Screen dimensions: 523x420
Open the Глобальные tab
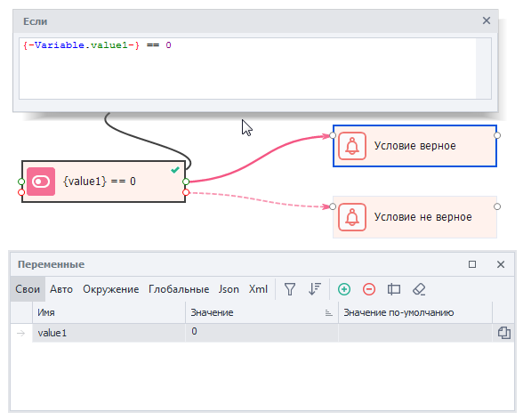click(x=179, y=289)
